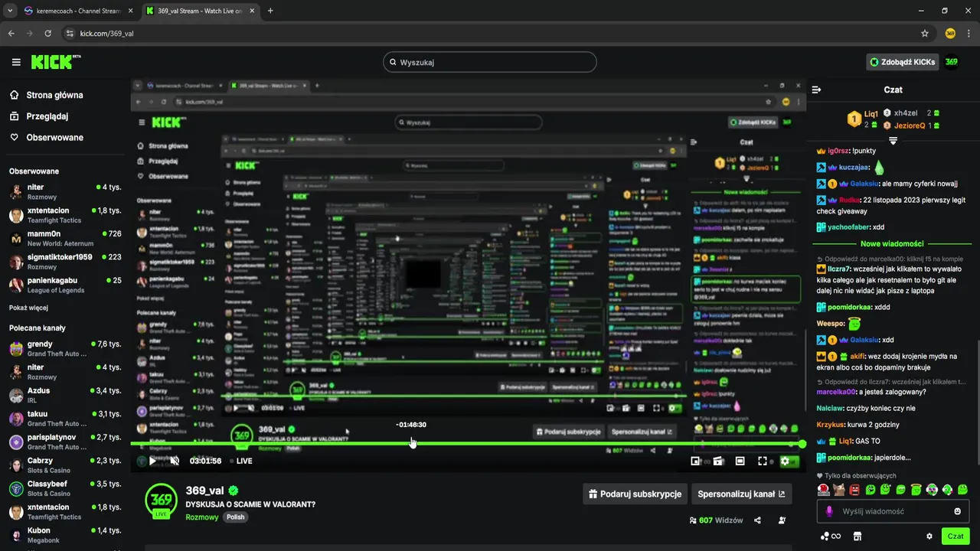The width and height of the screenshot is (980, 551).
Task: Jump to Nowe wiadomości in chat
Action: pos(892,243)
